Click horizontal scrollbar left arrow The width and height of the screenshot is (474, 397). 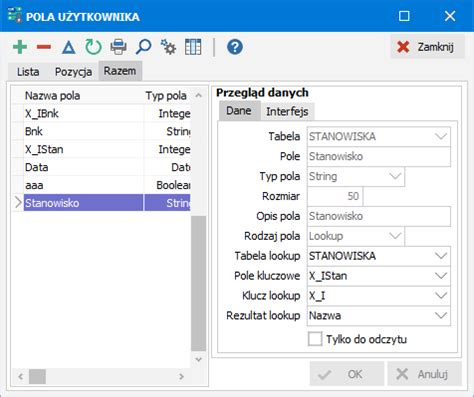21,377
